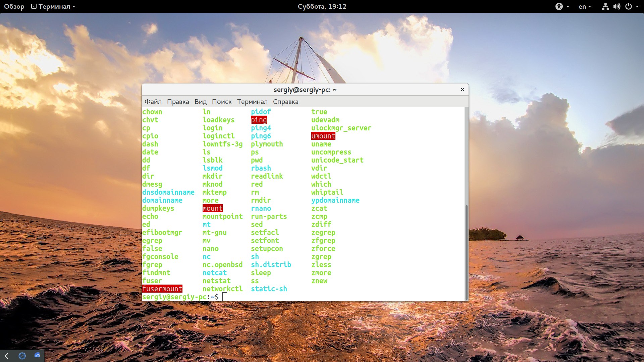Select the uname command in list

pyautogui.click(x=321, y=144)
